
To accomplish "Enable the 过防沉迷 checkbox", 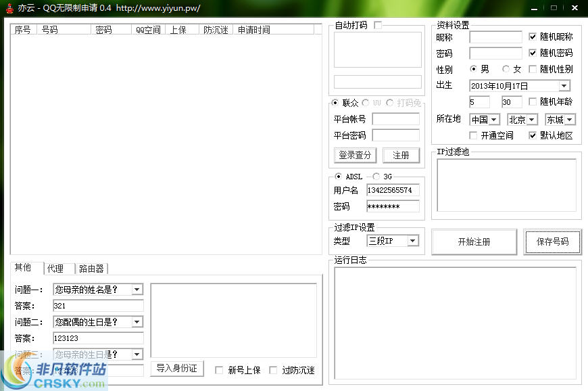I will coord(272,369).
